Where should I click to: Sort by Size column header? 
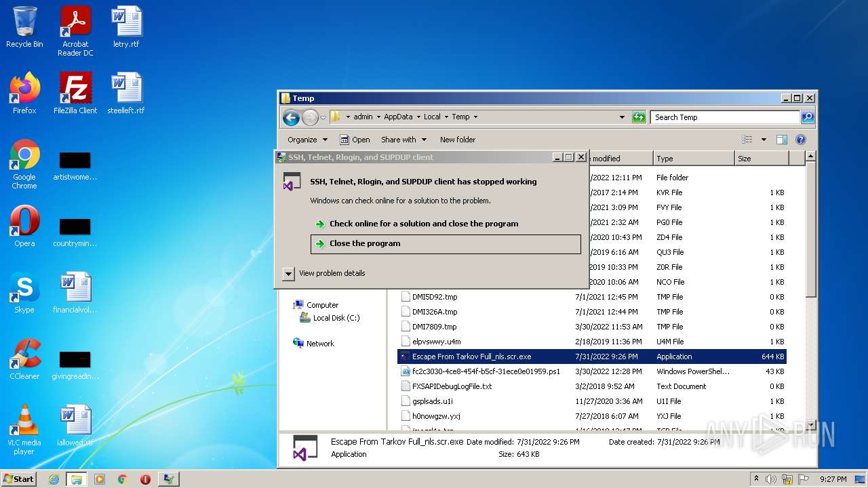(x=762, y=159)
